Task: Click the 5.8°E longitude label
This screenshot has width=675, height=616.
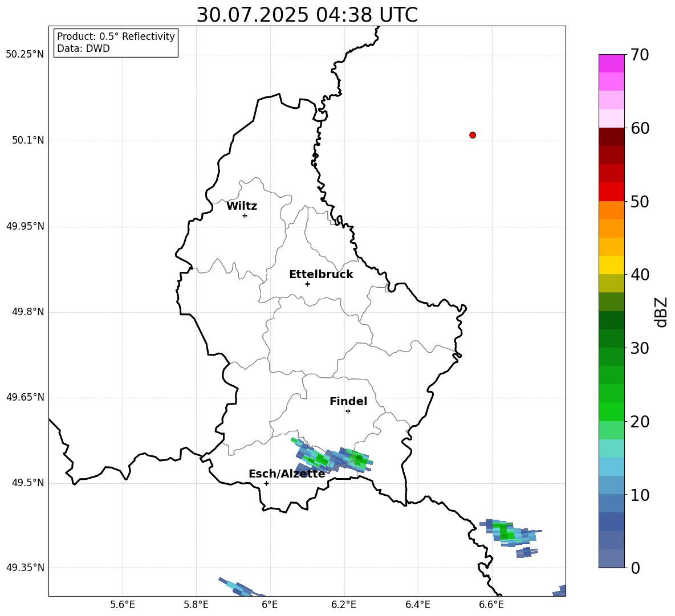Action: tap(196, 605)
